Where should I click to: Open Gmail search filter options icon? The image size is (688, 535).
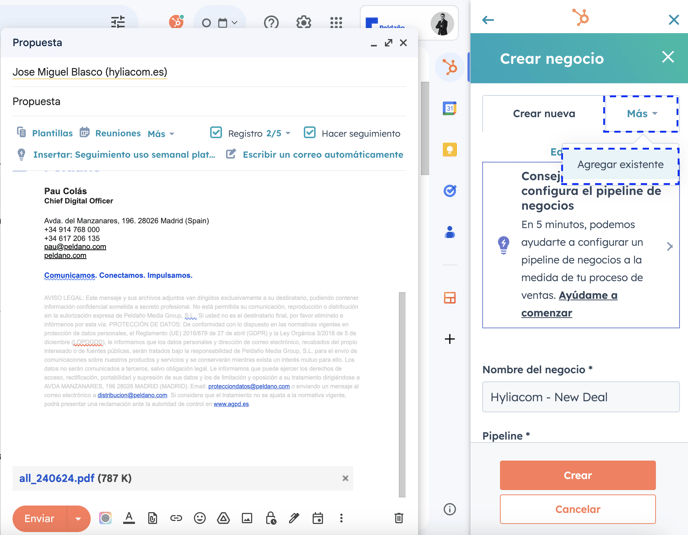pyautogui.click(x=118, y=22)
